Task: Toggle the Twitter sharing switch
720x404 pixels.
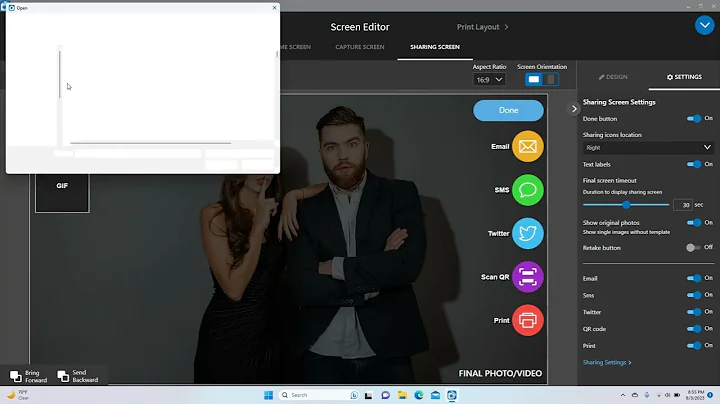Action: coord(694,312)
